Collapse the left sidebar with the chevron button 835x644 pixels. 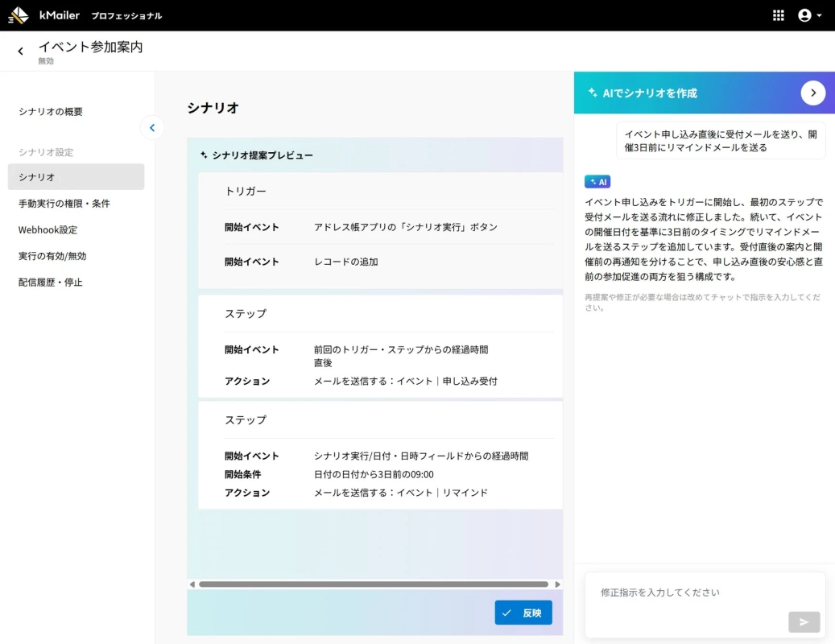(x=152, y=128)
